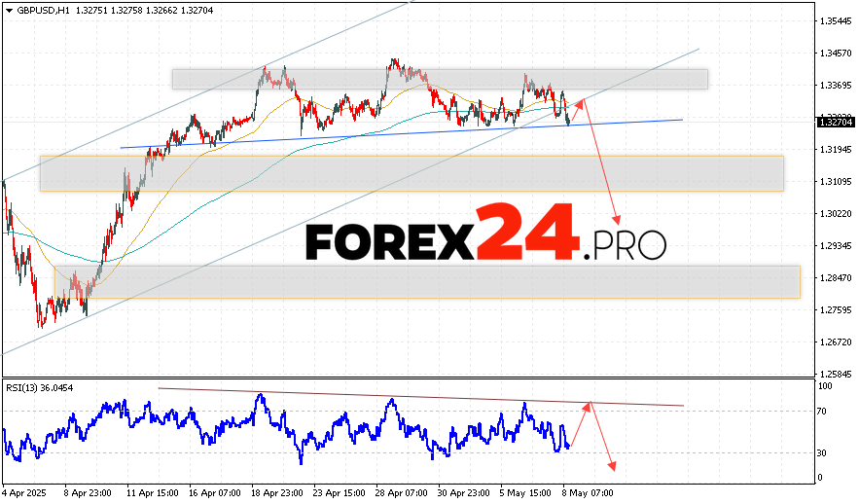The width and height of the screenshot is (859, 504).
Task: Click the RSI scale value 100
Action: point(825,386)
